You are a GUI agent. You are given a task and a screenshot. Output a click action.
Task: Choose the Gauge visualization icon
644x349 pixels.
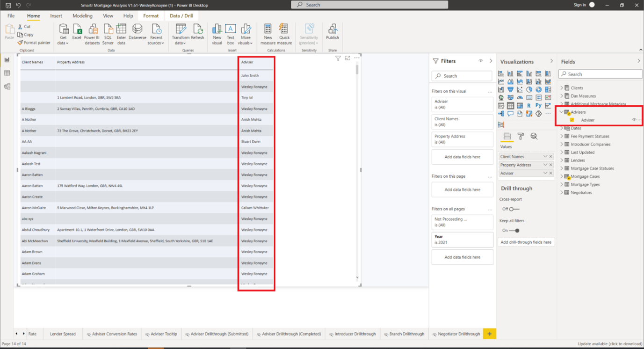point(520,97)
